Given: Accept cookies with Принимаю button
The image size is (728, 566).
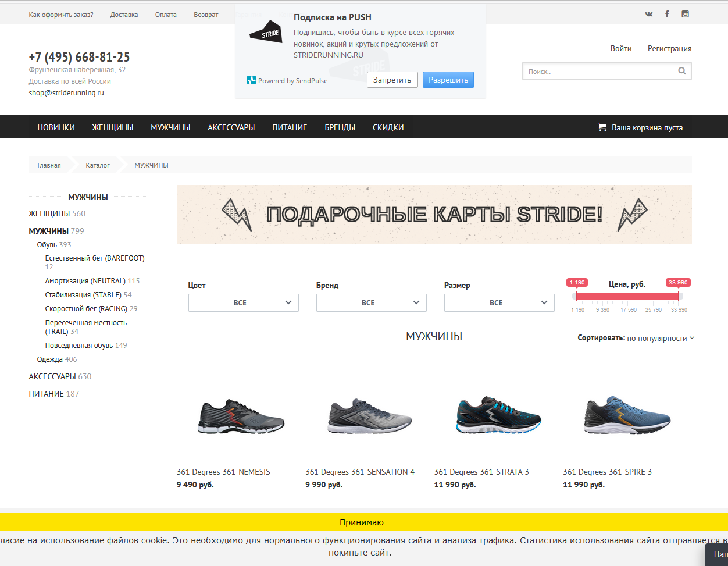Looking at the screenshot, I should point(362,522).
